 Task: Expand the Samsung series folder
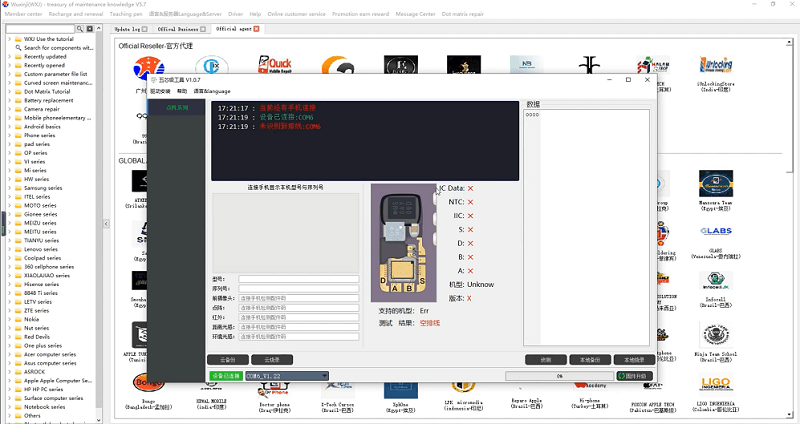click(9, 188)
